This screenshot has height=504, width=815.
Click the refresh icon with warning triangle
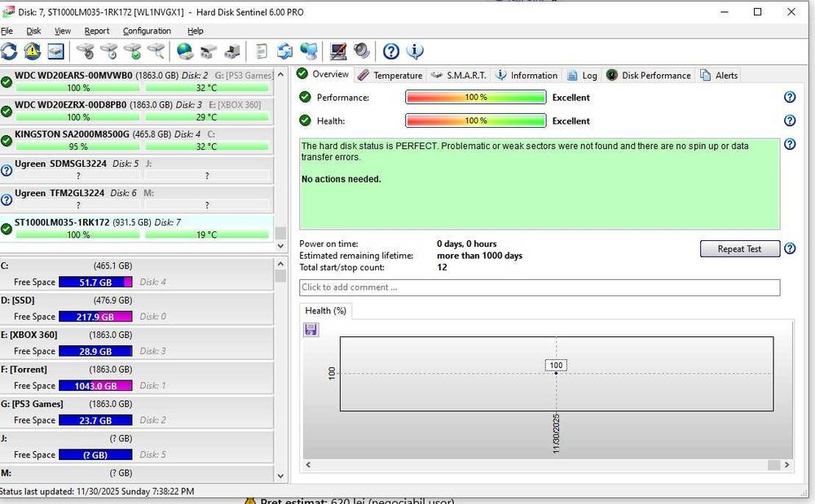click(x=33, y=51)
